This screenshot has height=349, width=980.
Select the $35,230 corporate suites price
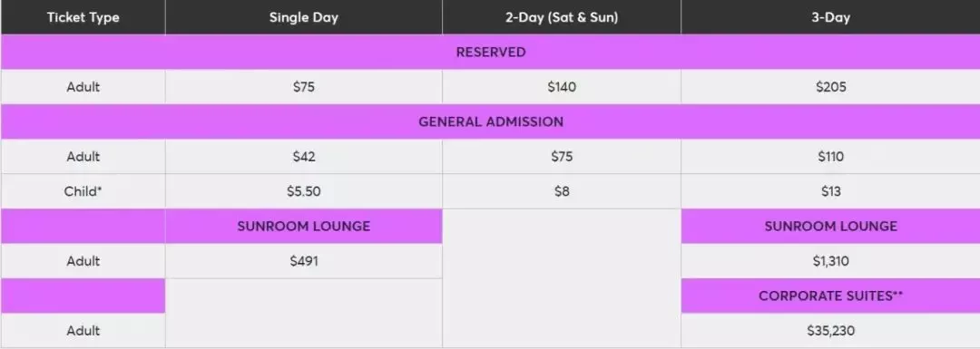coord(830,330)
